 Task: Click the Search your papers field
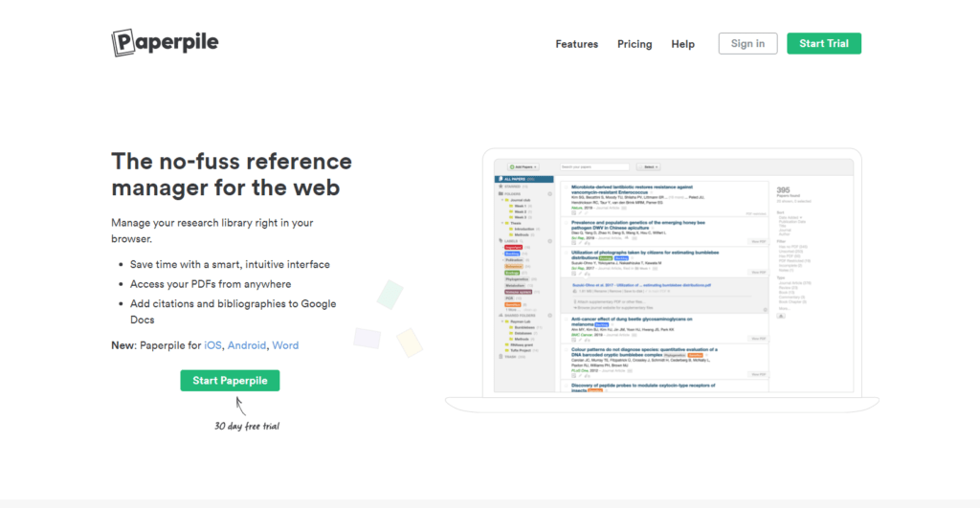[593, 166]
